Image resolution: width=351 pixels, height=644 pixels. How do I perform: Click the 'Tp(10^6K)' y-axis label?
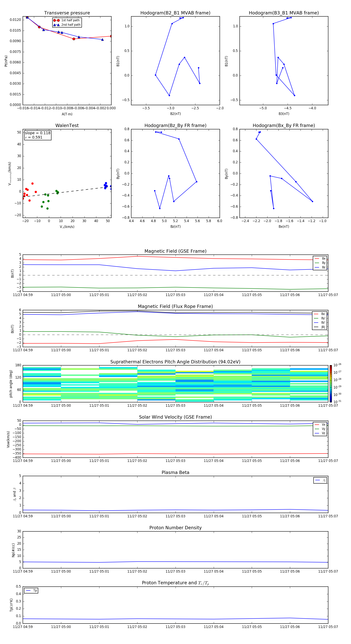point(11,605)
